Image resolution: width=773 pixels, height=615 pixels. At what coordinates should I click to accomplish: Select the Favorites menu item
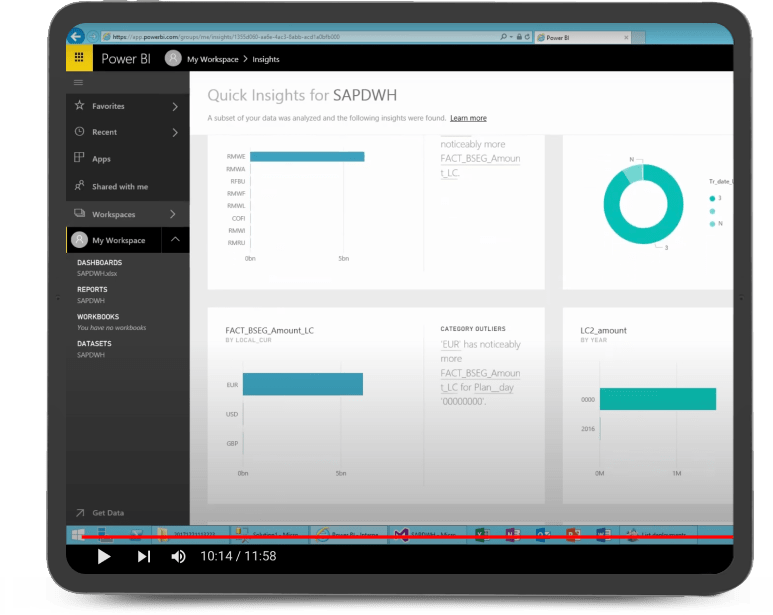coord(128,106)
